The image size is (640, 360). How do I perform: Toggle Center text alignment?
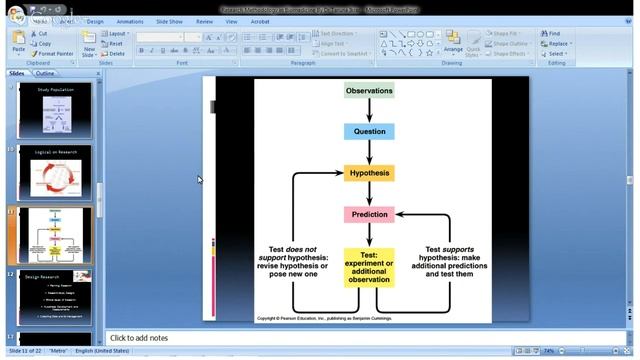coord(258,51)
